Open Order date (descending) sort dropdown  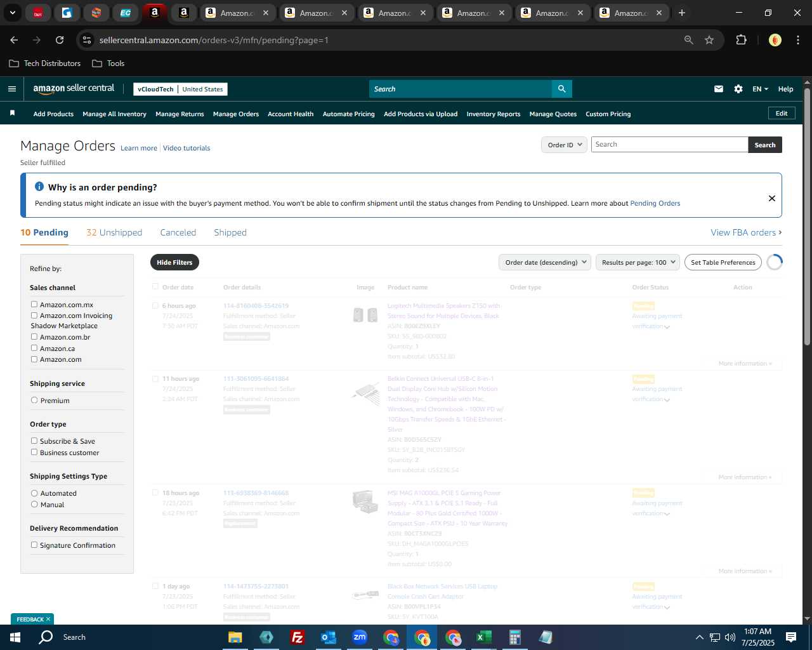(x=545, y=262)
